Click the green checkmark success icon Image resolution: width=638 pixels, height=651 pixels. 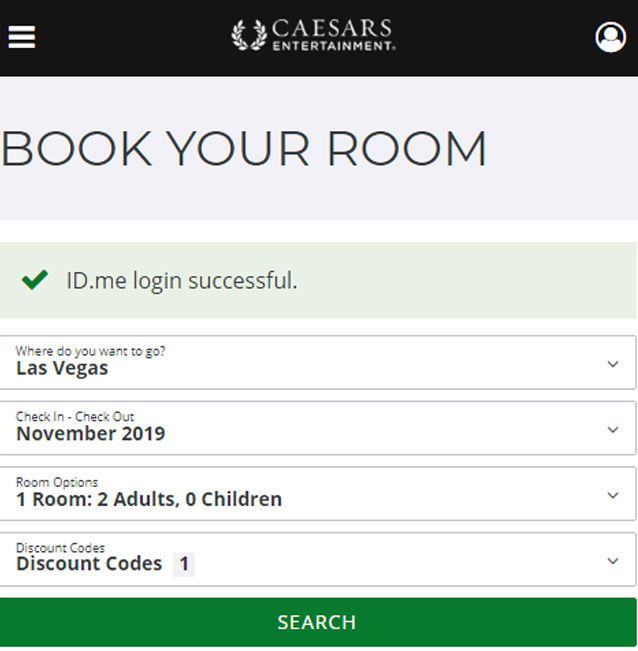pyautogui.click(x=35, y=280)
